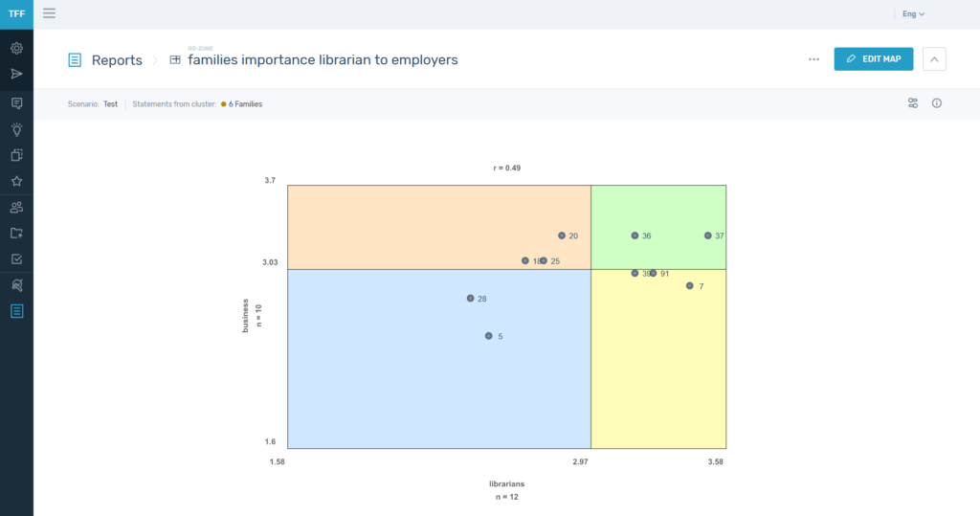The image size is (980, 516).
Task: Select the active Reports sidebar item
Action: 16,311
